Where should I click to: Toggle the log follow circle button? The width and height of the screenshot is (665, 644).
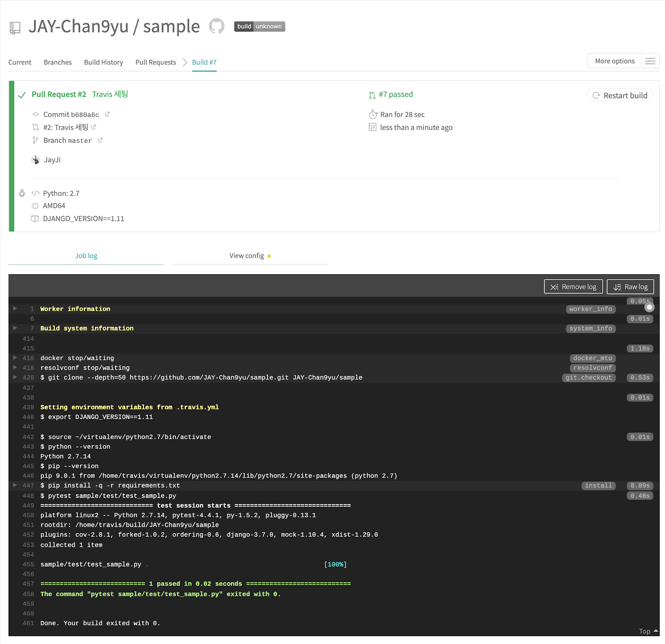pos(649,307)
